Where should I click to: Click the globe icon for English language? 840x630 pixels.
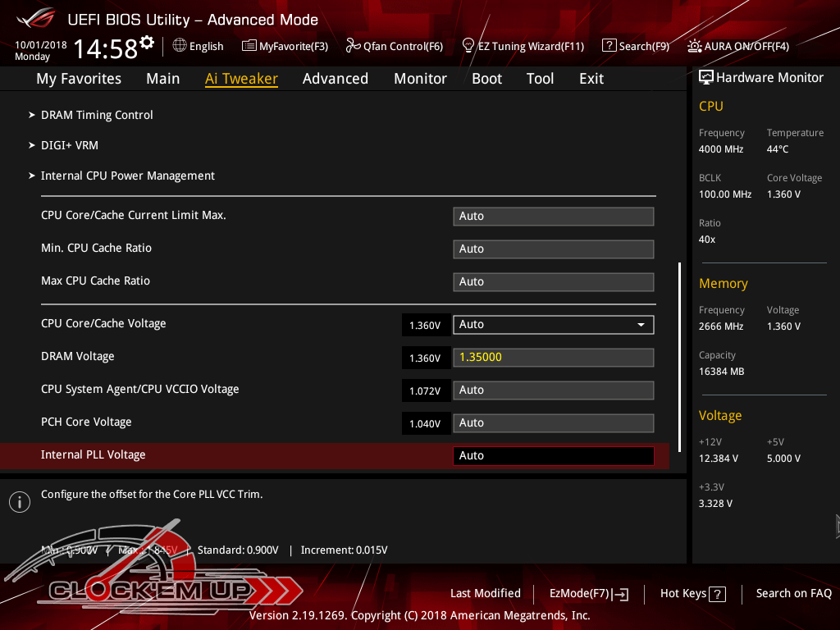coord(180,46)
